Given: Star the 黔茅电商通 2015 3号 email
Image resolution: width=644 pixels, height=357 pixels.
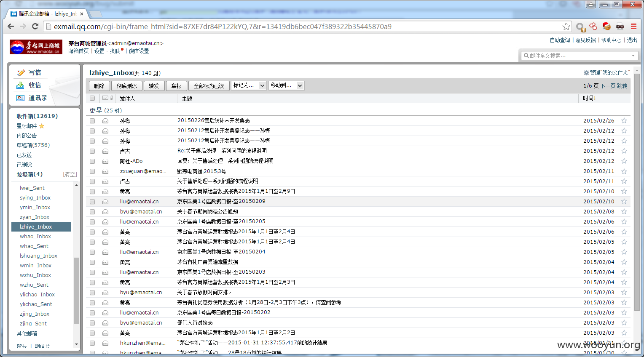Looking at the screenshot, I should [x=624, y=171].
